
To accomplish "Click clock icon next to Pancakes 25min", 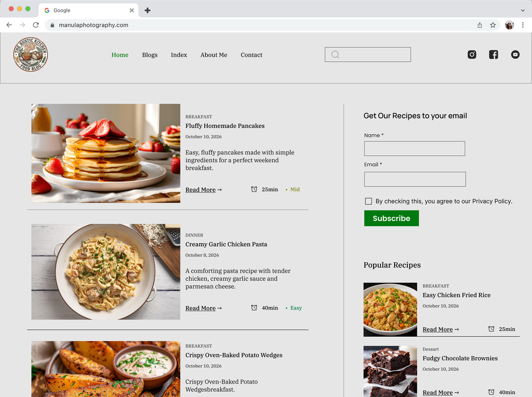I will (254, 189).
